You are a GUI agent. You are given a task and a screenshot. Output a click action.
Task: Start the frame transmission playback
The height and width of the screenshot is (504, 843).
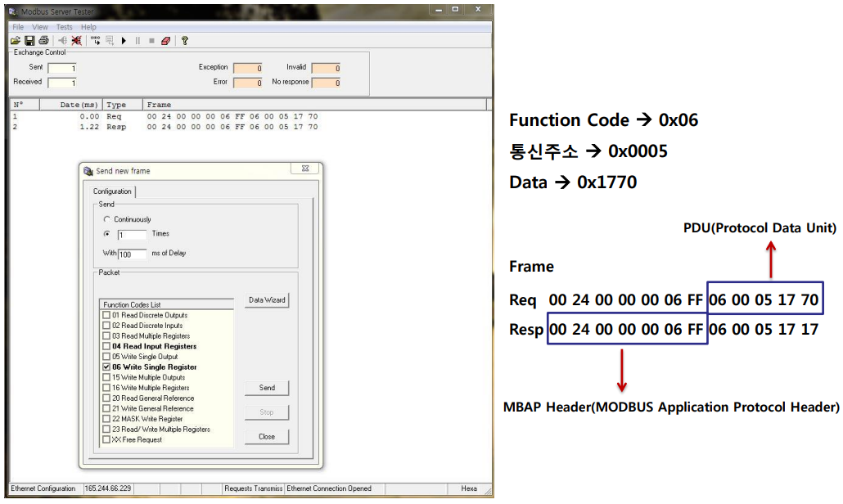coord(124,40)
